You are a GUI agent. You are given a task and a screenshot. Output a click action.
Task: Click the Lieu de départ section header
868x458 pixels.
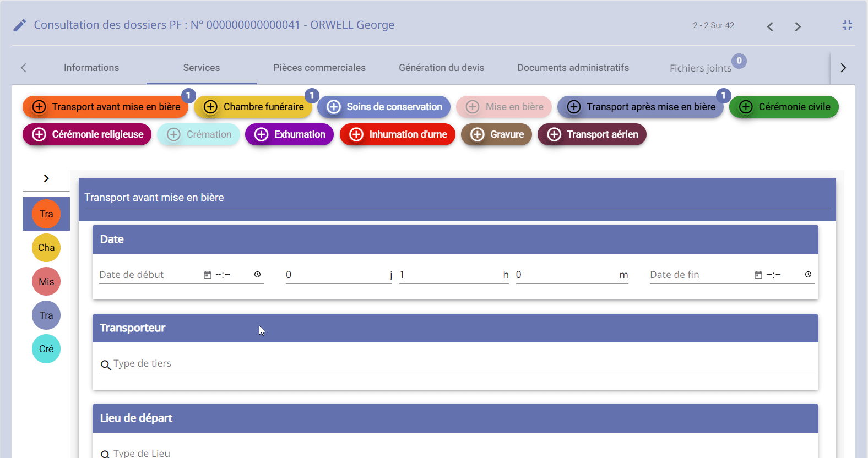pos(455,418)
